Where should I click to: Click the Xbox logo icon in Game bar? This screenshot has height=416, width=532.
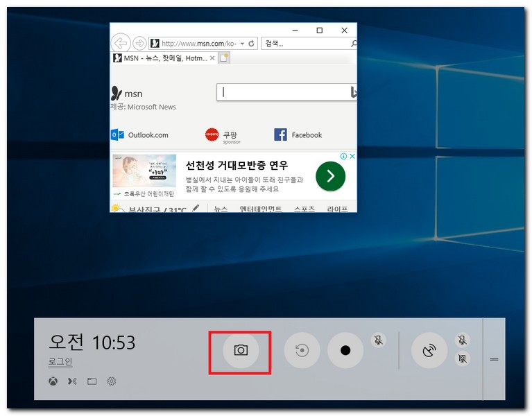click(x=53, y=381)
